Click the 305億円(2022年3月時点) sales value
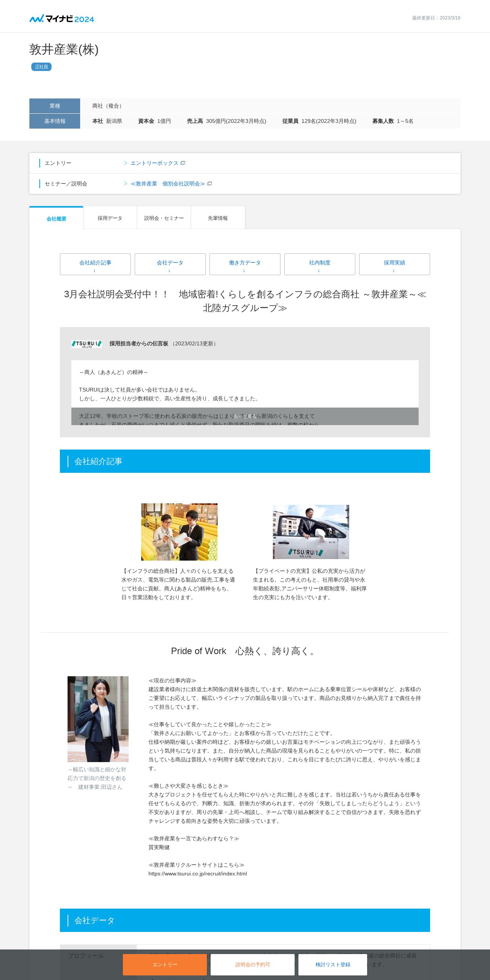Image resolution: width=490 pixels, height=980 pixels. pyautogui.click(x=236, y=121)
